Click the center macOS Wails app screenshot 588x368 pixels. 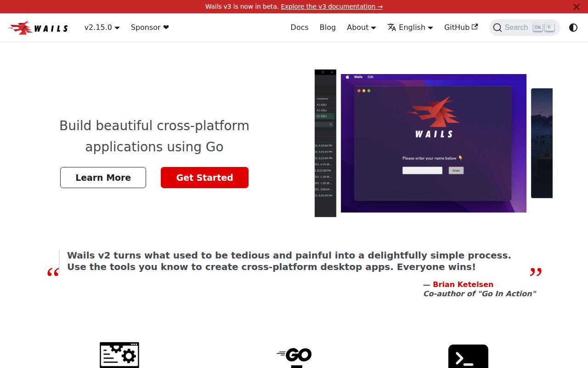(434, 143)
